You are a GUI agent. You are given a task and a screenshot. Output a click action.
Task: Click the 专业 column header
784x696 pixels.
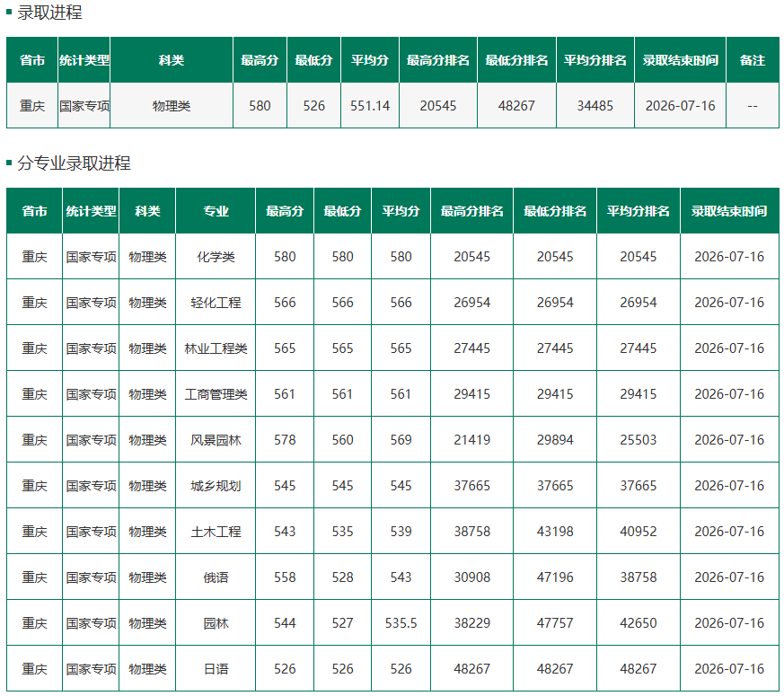216,211
